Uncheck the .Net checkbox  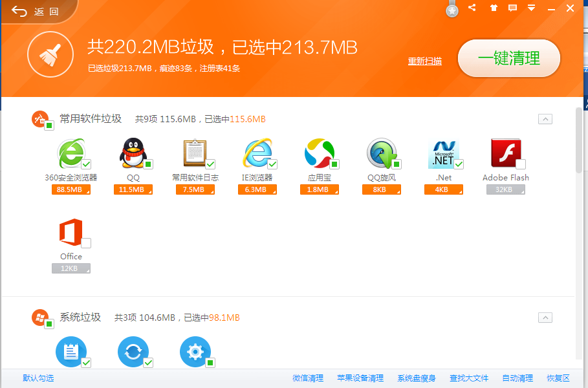point(459,164)
